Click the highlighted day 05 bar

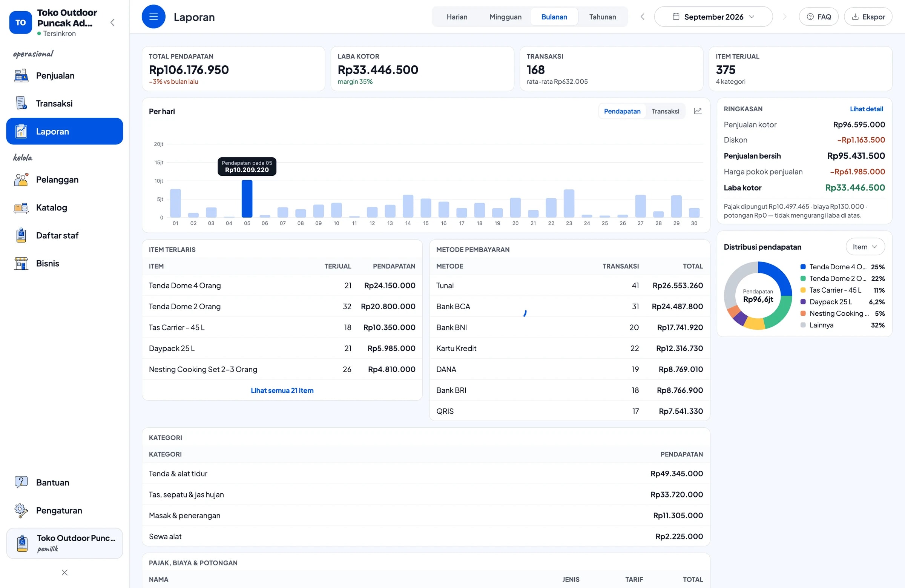pyautogui.click(x=247, y=199)
